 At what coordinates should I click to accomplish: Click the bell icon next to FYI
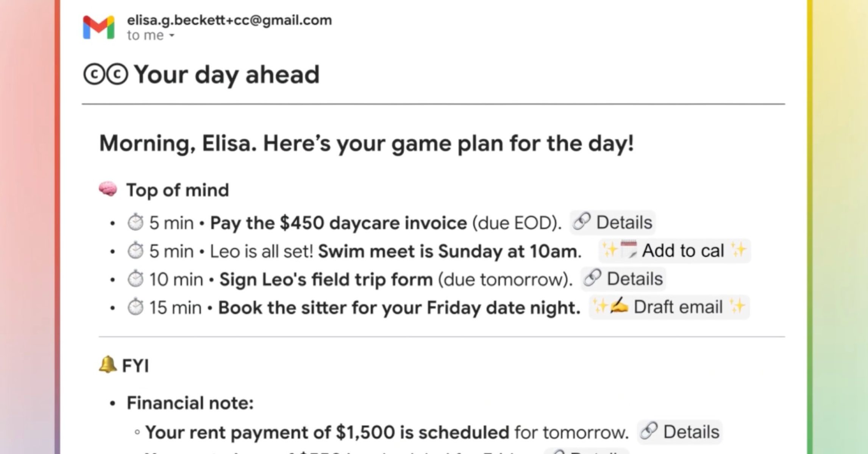pos(107,365)
